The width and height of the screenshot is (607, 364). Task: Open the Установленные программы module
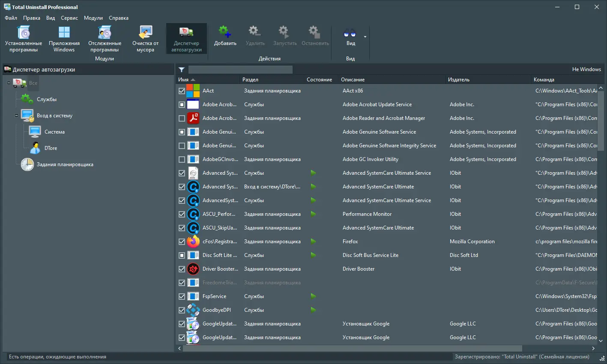coord(24,39)
